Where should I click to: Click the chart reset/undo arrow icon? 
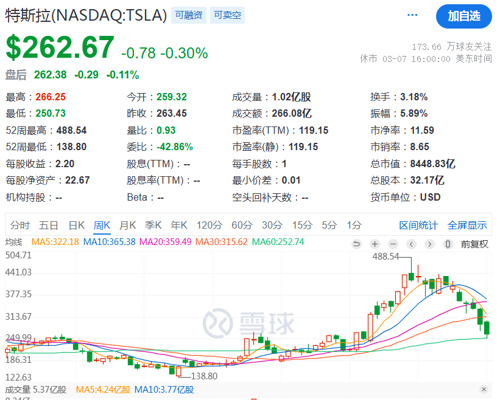[x=356, y=244]
